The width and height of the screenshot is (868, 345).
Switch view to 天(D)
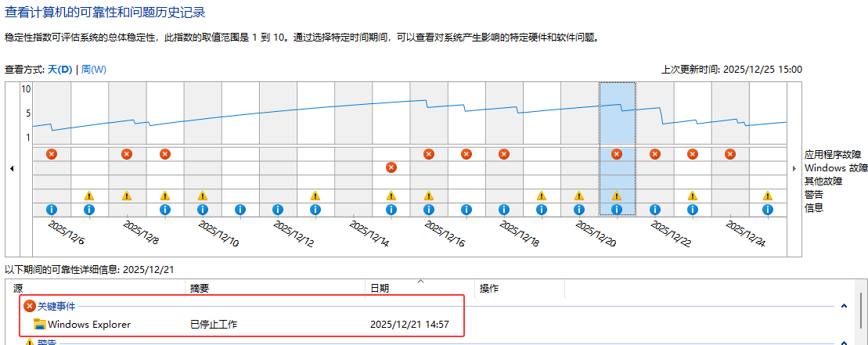[x=59, y=70]
